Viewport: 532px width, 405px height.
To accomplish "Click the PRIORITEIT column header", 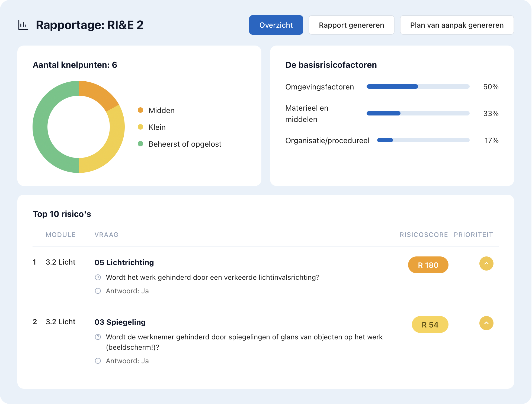I will [x=473, y=235].
